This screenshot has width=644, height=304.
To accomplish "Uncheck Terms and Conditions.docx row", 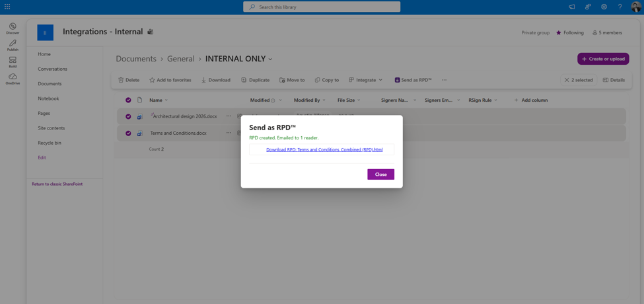I will (128, 133).
